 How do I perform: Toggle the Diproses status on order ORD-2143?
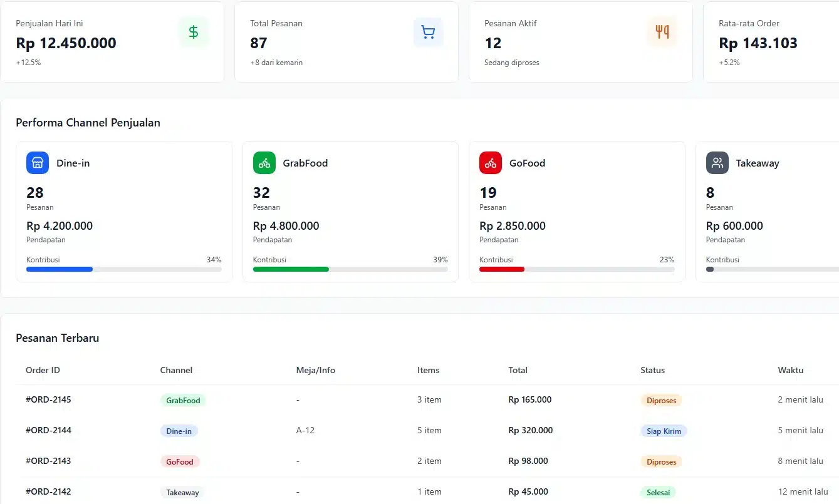[x=661, y=461]
